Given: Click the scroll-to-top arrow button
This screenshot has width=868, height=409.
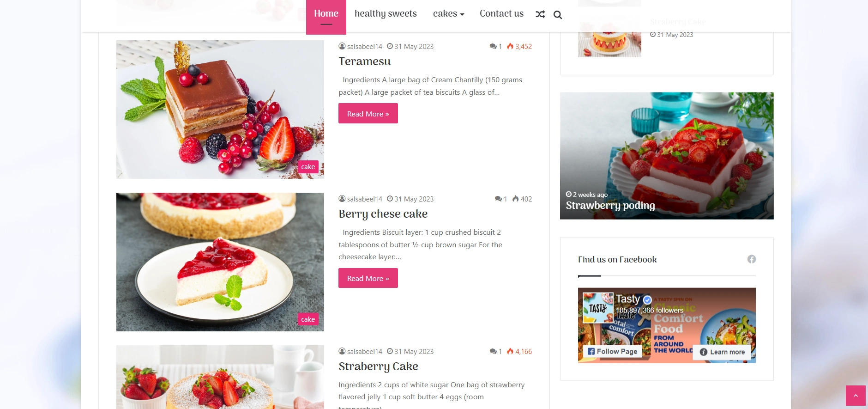Looking at the screenshot, I should point(856,396).
